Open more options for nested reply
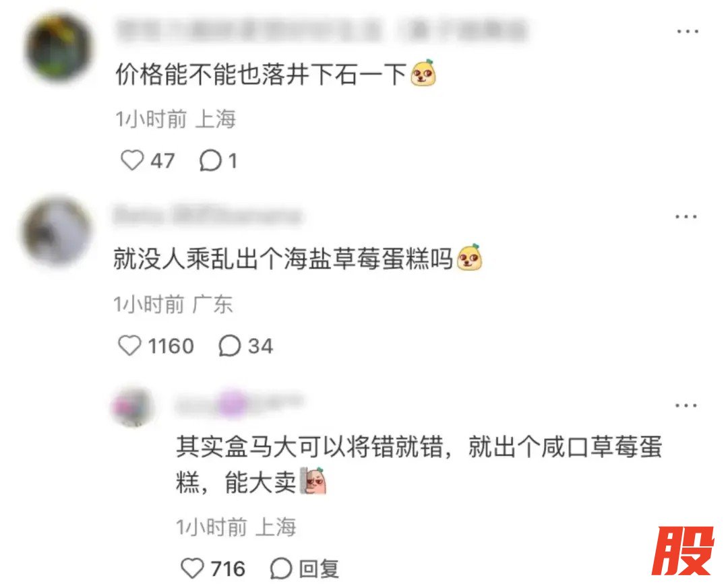This screenshot has width=728, height=588. [x=686, y=405]
